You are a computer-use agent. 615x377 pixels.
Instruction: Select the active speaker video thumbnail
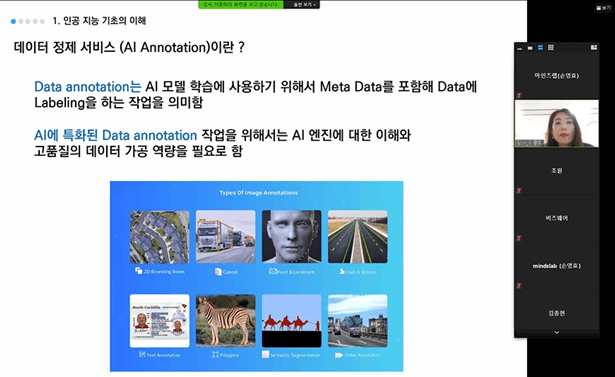[557, 123]
